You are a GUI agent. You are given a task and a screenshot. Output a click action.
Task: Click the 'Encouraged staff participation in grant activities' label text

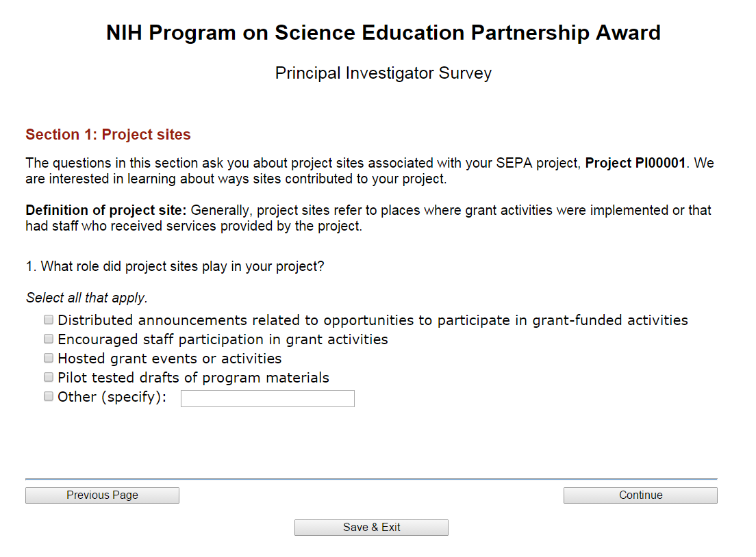(x=223, y=339)
